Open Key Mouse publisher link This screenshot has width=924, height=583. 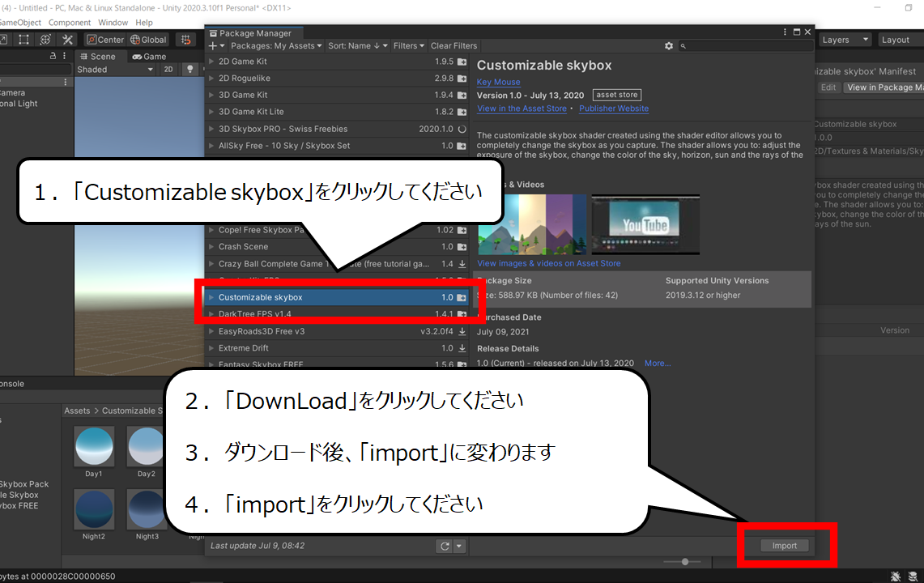click(499, 82)
